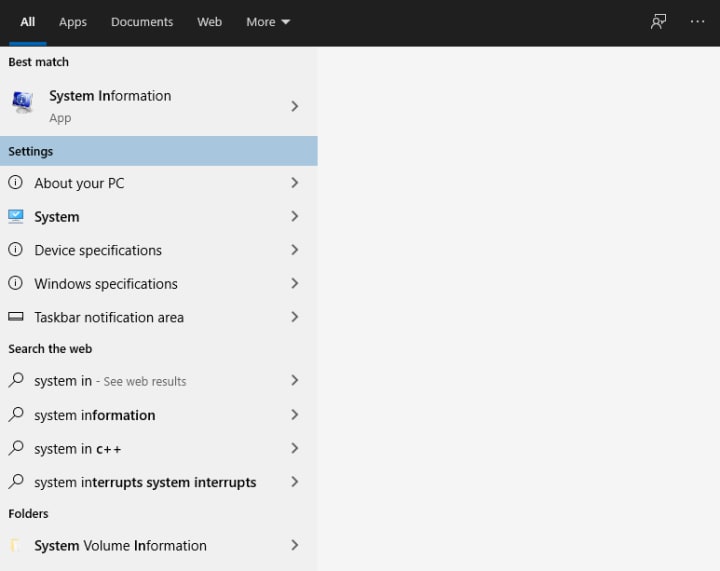Open 'Windows specifications' setting

[x=158, y=283]
